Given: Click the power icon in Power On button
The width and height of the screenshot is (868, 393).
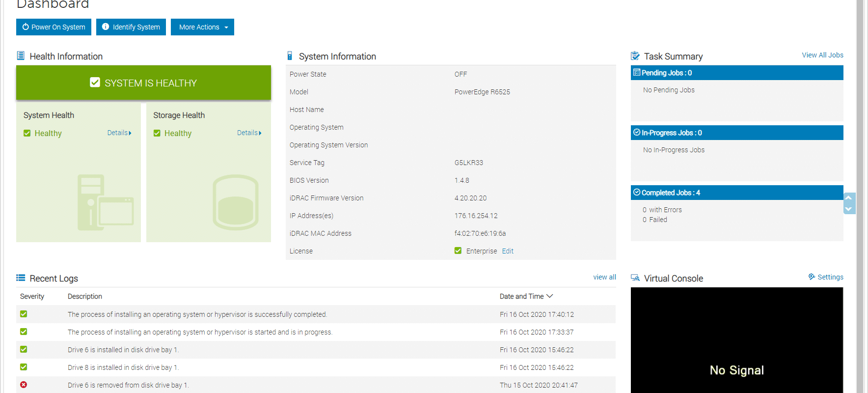Looking at the screenshot, I should click(x=26, y=27).
